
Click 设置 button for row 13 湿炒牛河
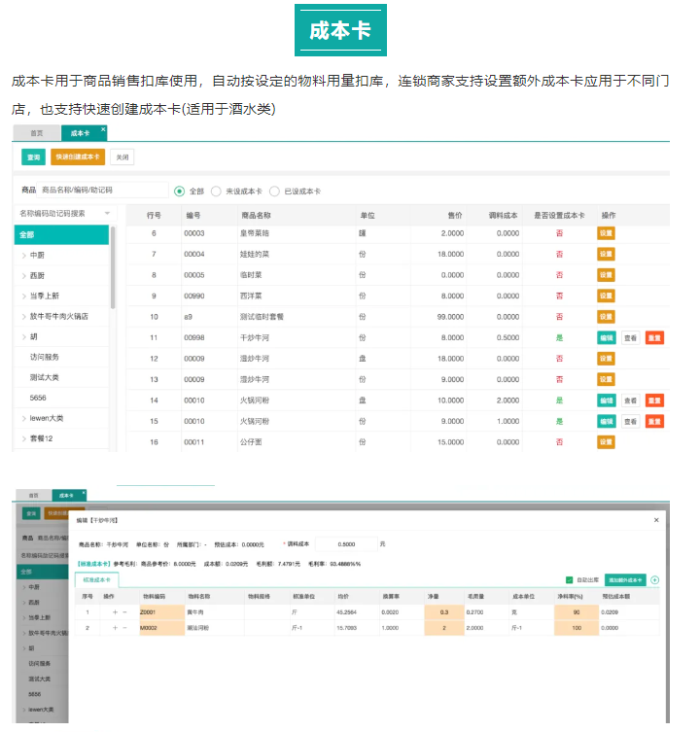coord(606,379)
